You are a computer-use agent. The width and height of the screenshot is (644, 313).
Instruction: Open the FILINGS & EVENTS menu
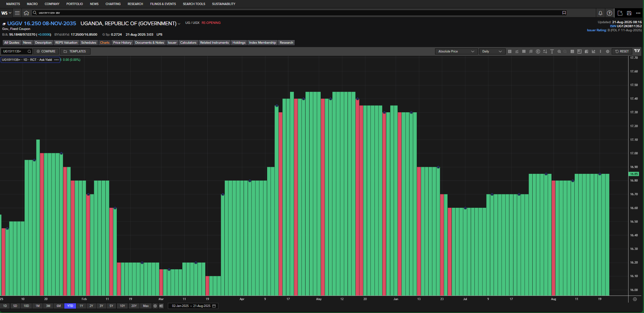163,4
